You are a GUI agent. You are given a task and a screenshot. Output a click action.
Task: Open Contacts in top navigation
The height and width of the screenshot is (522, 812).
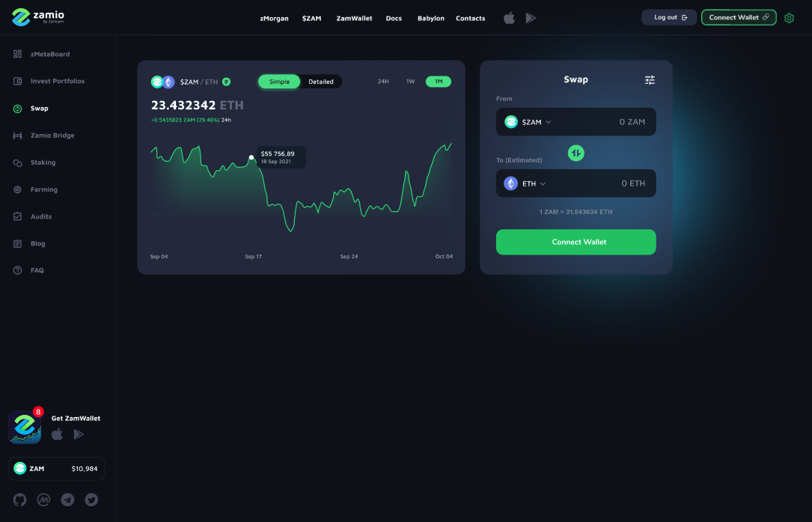pos(470,18)
